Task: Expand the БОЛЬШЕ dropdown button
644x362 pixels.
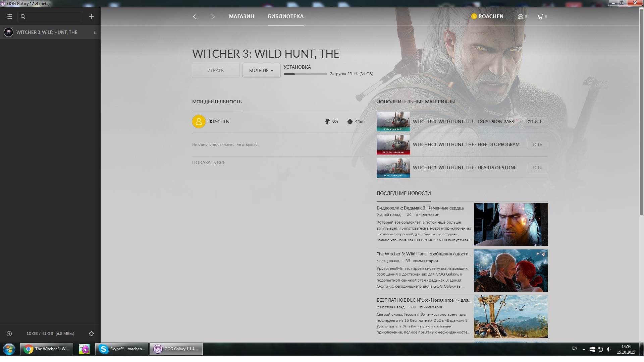Action: [261, 70]
